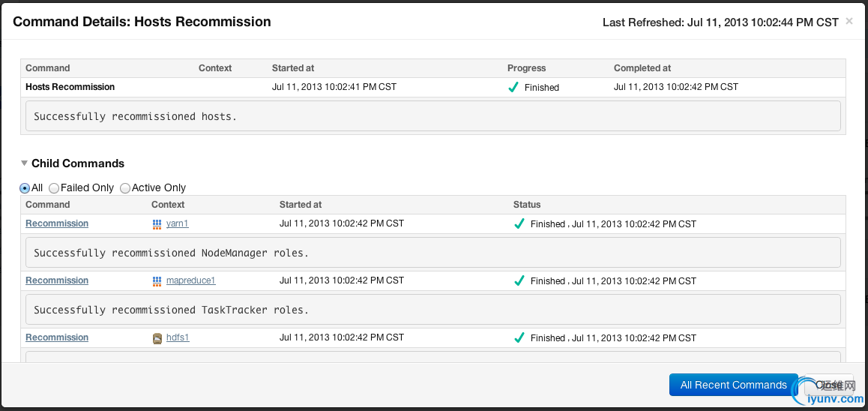Open the mapreduce1 Recommission command link
The image size is (868, 411).
(57, 280)
